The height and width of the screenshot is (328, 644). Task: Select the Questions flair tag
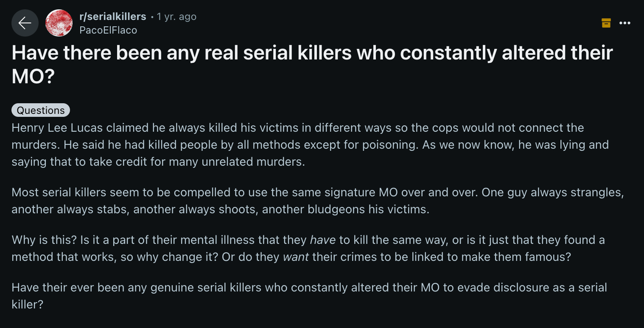41,110
